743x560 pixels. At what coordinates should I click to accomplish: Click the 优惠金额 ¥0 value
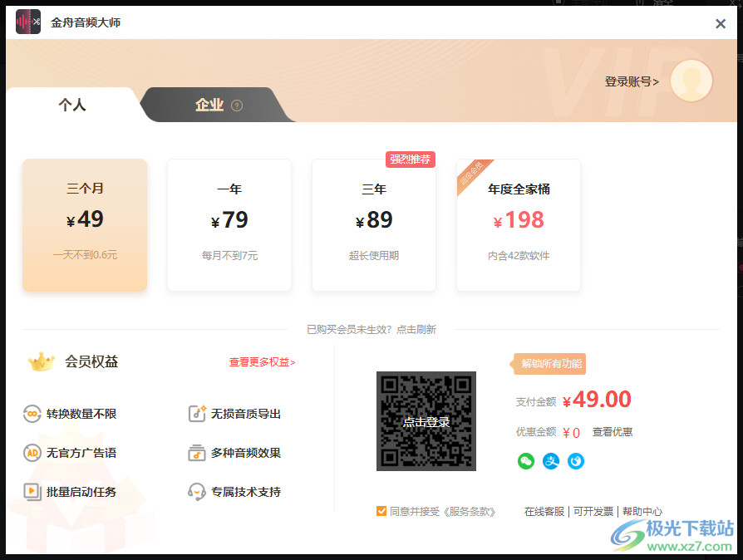click(x=571, y=433)
